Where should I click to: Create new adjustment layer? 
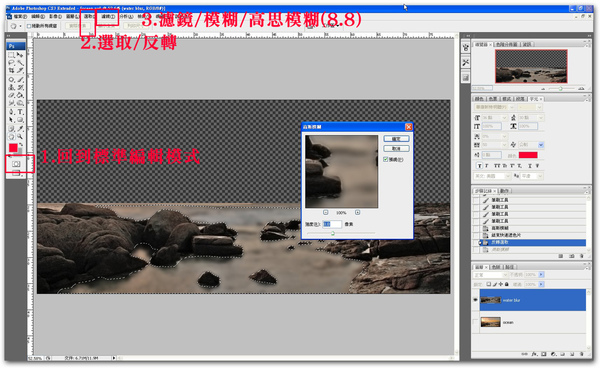[553, 354]
